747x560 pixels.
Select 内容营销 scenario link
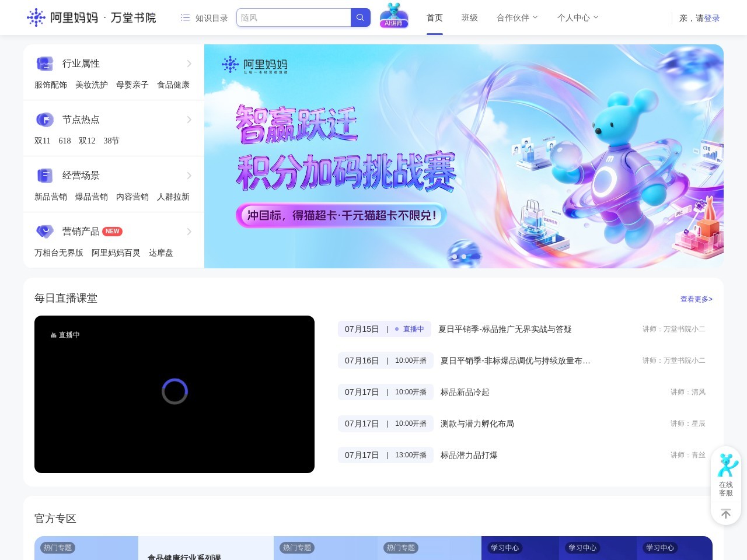[132, 197]
